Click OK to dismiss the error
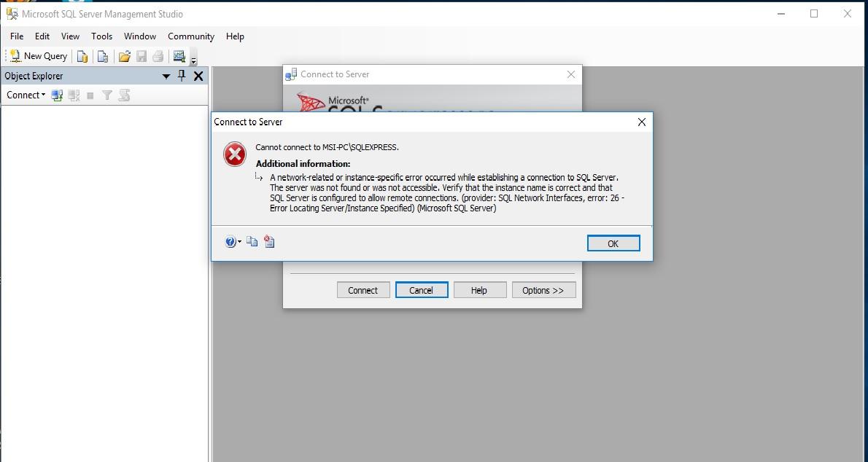This screenshot has width=868, height=462. point(613,243)
